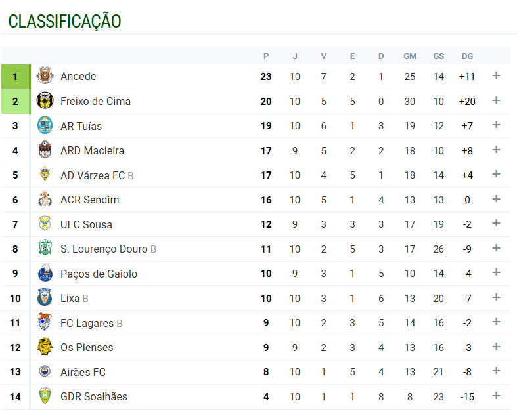
Task: Click the Freixo de Cima club crest
Action: point(45,101)
